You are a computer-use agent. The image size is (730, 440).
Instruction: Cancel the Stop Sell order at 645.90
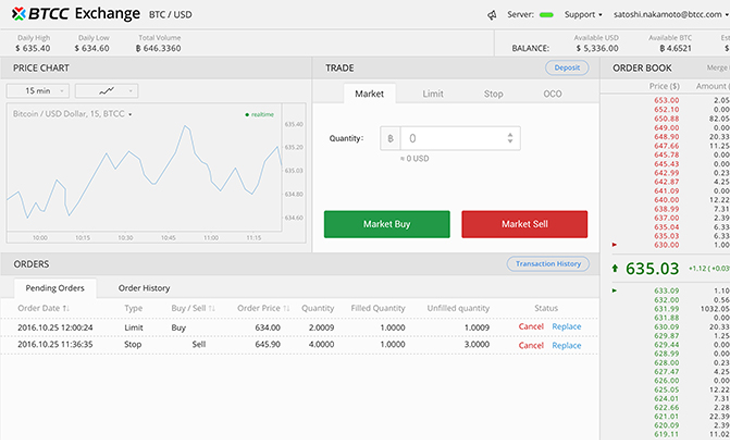click(x=531, y=345)
